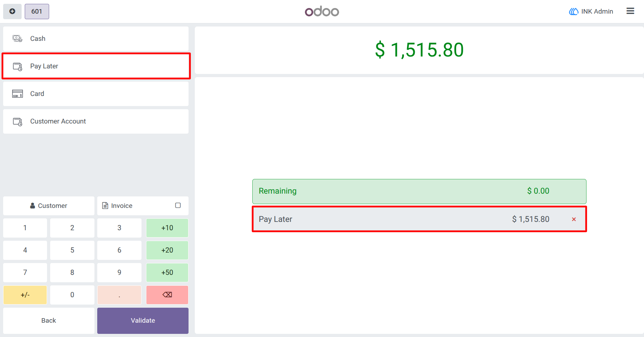Click the Cash payment method icon
644x337 pixels.
click(x=17, y=38)
